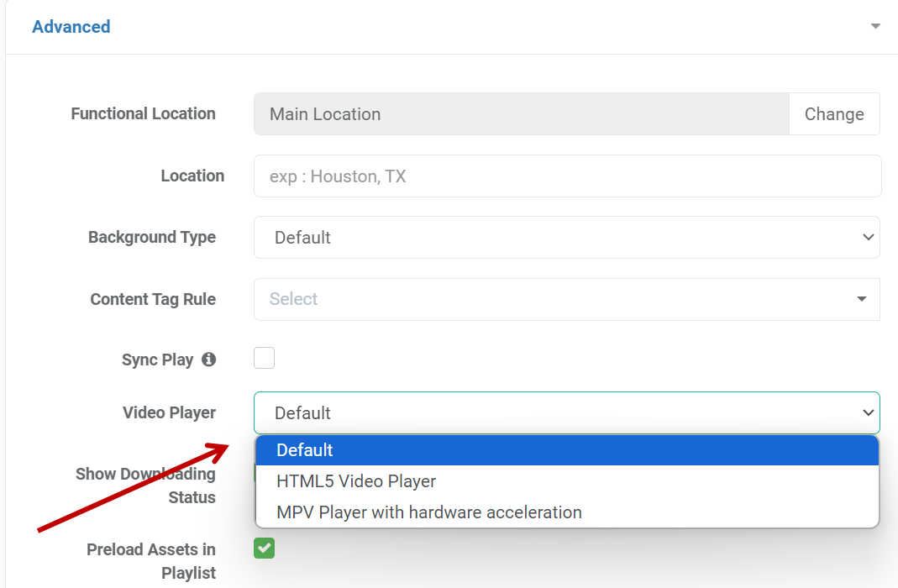
Task: Click the Sync Play info icon
Action: click(208, 360)
